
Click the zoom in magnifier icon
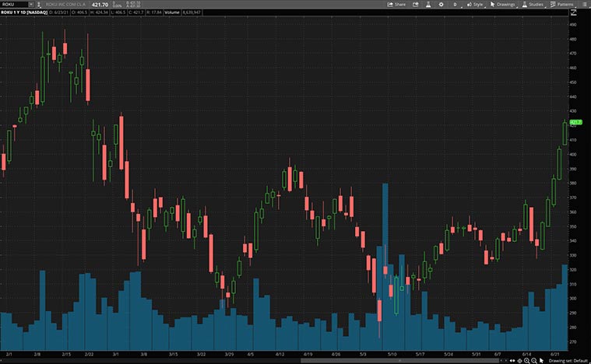coord(526,361)
